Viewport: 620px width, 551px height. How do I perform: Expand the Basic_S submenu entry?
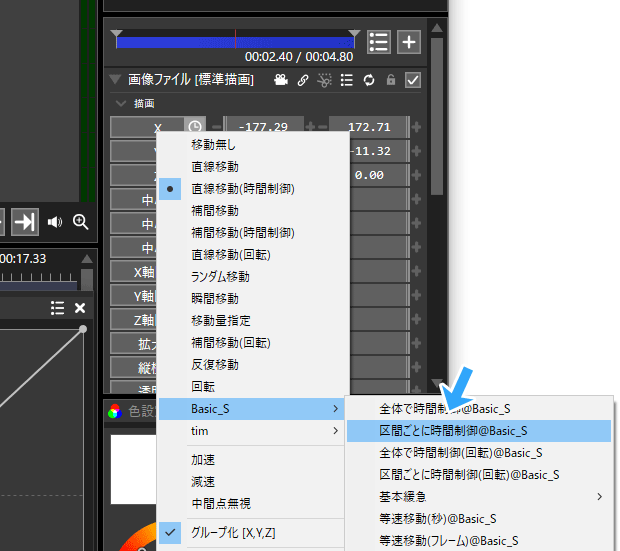(251, 409)
